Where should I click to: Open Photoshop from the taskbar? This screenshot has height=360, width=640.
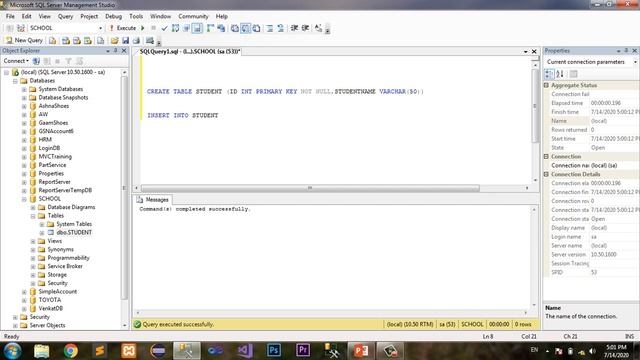click(273, 351)
